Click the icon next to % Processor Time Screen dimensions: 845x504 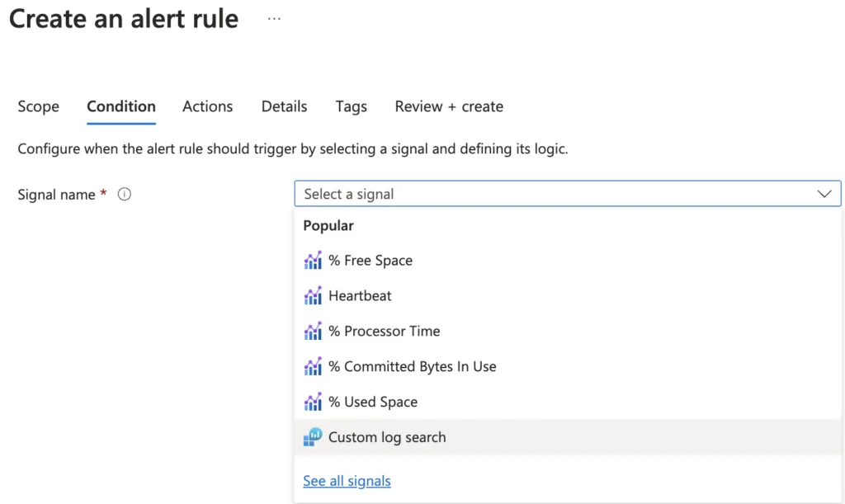(x=313, y=332)
